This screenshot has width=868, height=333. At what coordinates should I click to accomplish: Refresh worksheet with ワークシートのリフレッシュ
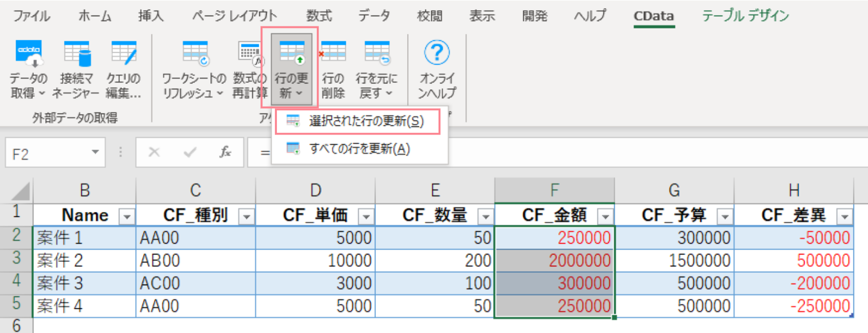(x=194, y=69)
